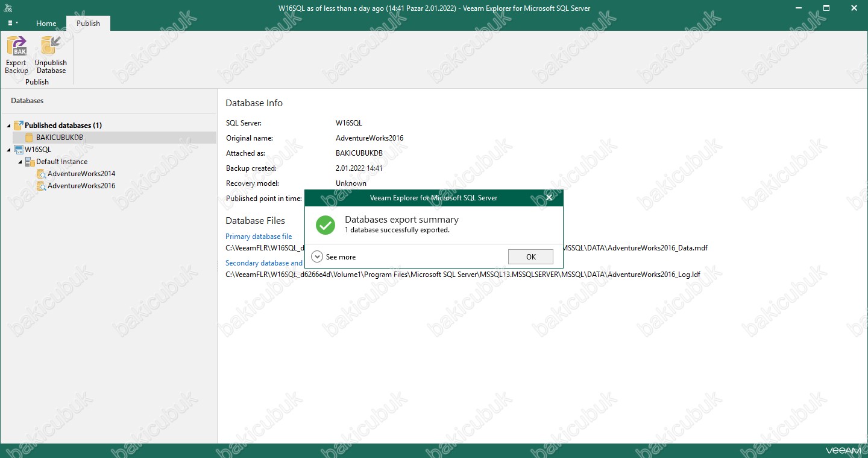The height and width of the screenshot is (458, 868).
Task: Click the Published databases folder icon
Action: (18, 125)
